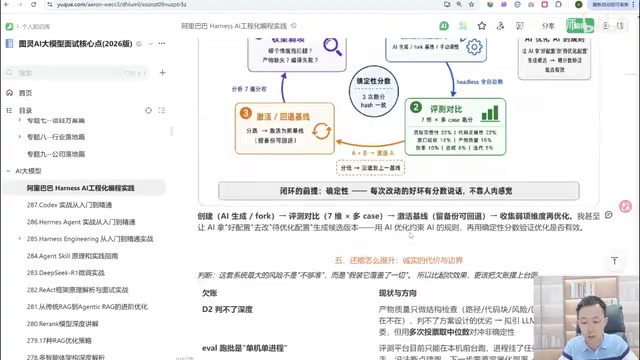Viewport: 640px width, 360px height.
Task: Open 279.17种RAG优化策略
Action: click(59, 340)
